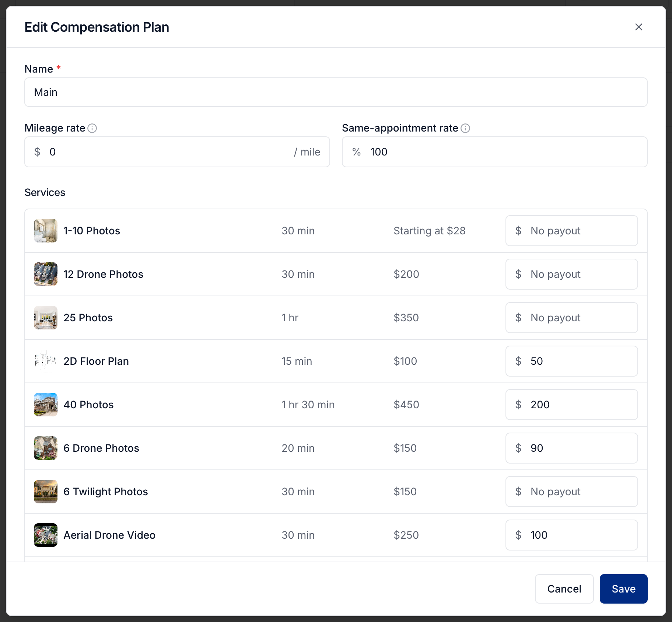Image resolution: width=672 pixels, height=622 pixels.
Task: Click the '$200' price for 12 Drone Photos
Action: tap(406, 274)
